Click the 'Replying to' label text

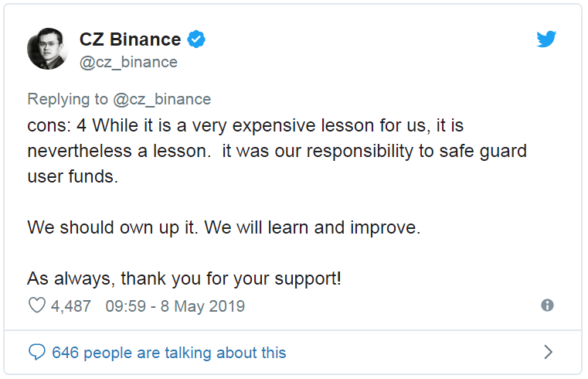[68, 99]
